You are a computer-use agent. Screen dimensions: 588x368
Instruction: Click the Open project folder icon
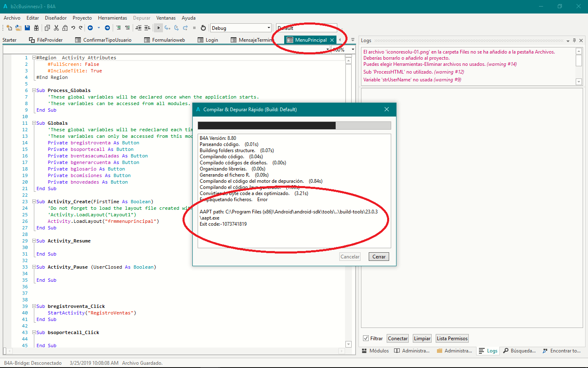[18, 28]
